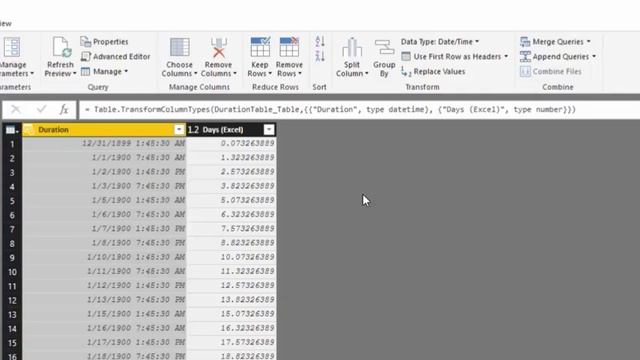Select cell 1/12/1900 1:45:30 PM
The image size is (640, 360).
tap(104, 285)
